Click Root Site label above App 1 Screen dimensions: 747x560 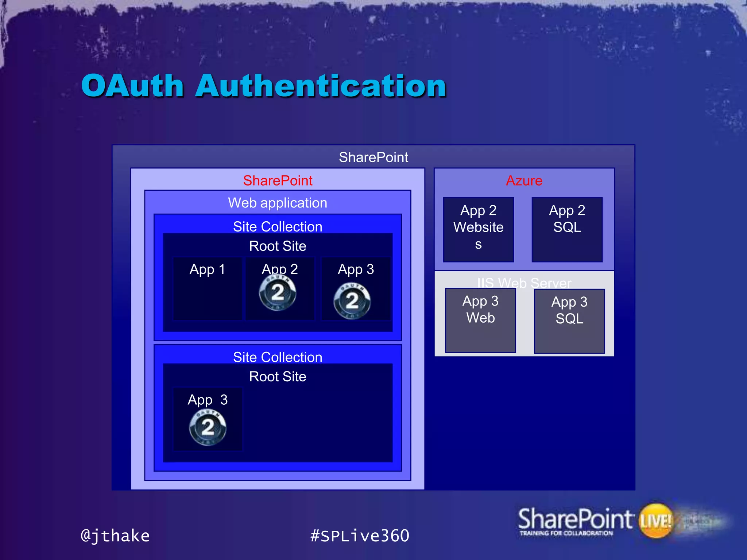pos(278,246)
